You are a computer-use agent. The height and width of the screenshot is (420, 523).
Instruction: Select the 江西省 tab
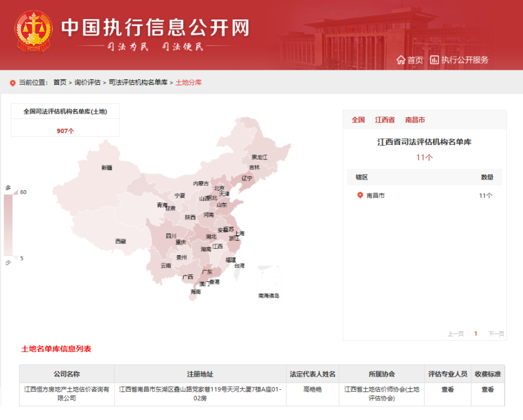coord(385,120)
